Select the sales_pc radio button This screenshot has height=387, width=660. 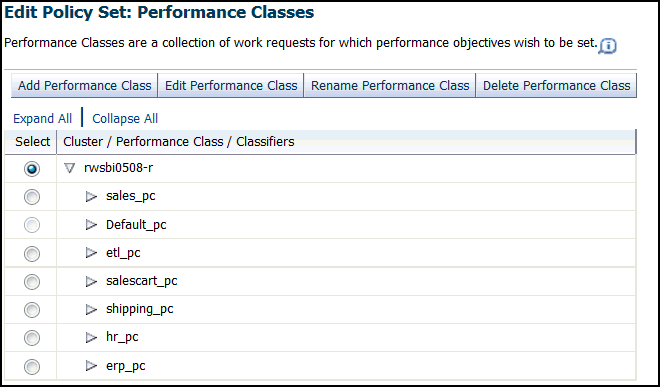(x=32, y=197)
